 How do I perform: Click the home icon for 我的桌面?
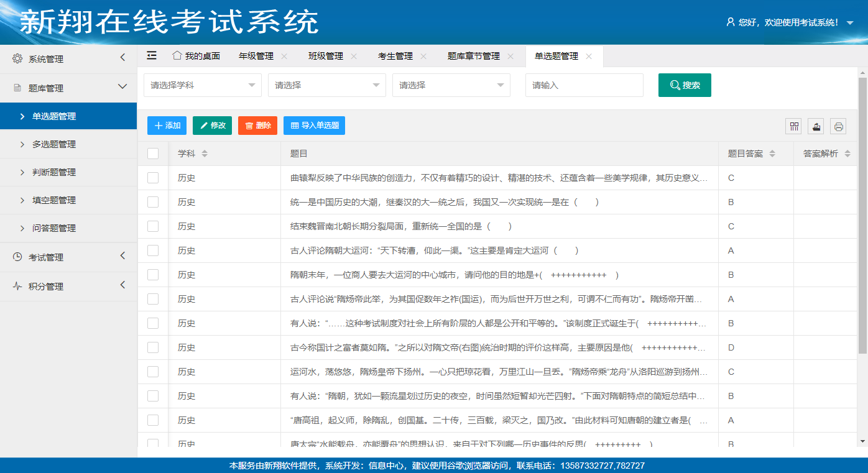pos(177,55)
